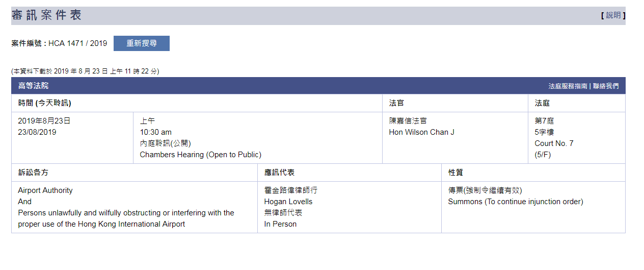The height and width of the screenshot is (270, 644).
Task: Select the 性質 column header
Action: pyautogui.click(x=455, y=173)
